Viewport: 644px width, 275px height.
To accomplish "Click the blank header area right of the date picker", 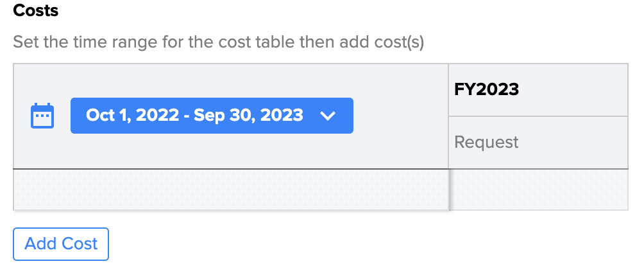I will coord(400,116).
